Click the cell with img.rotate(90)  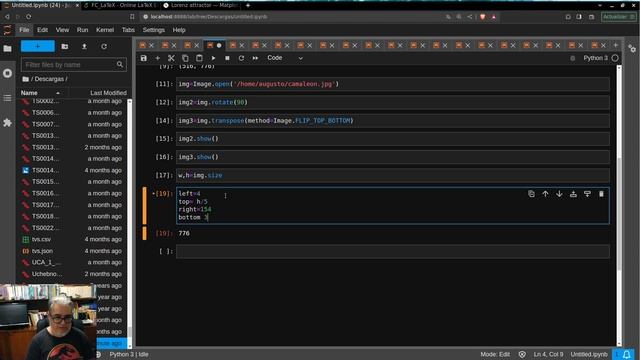point(393,102)
